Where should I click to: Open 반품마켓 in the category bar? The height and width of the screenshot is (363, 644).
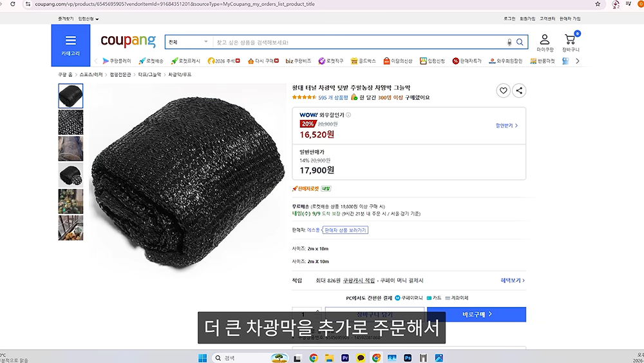(542, 61)
